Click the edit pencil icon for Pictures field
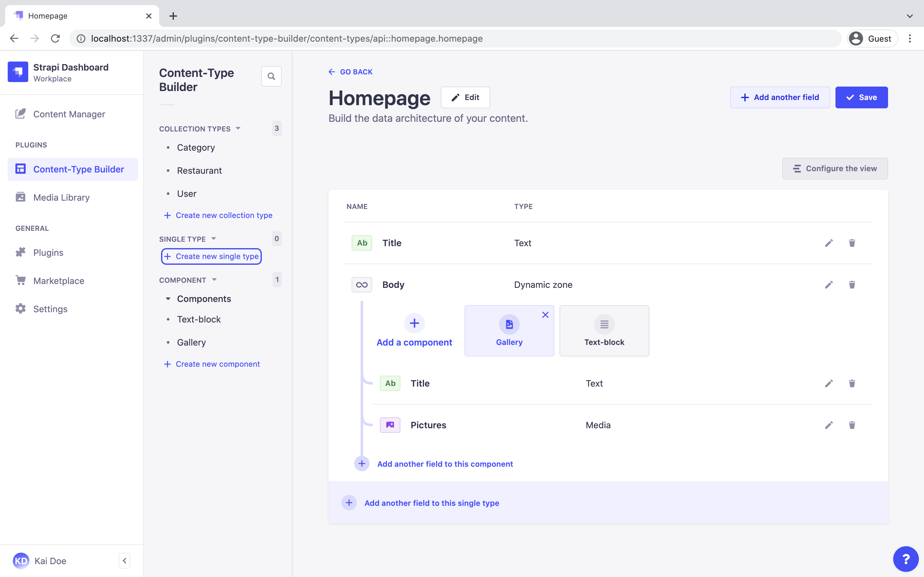 point(829,425)
